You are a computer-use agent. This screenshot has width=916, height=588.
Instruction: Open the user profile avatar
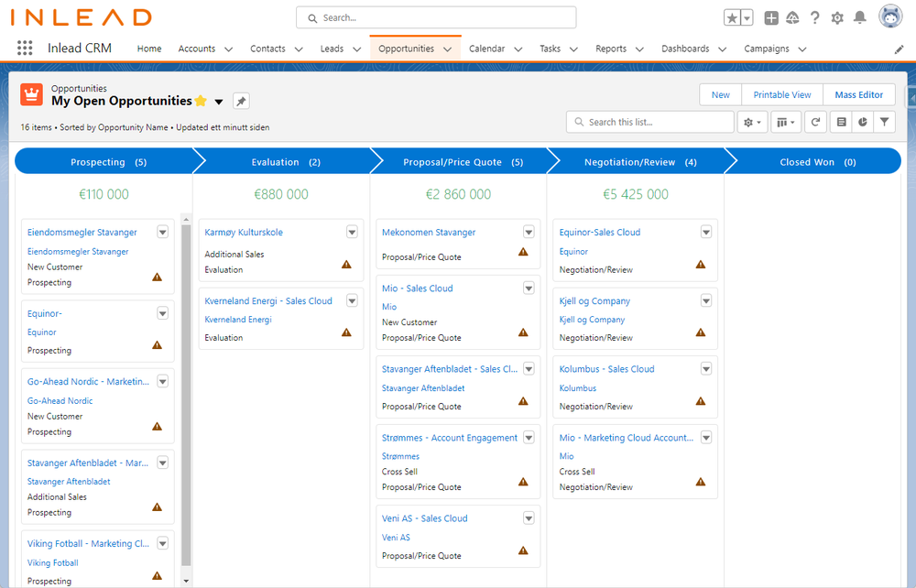(x=890, y=16)
